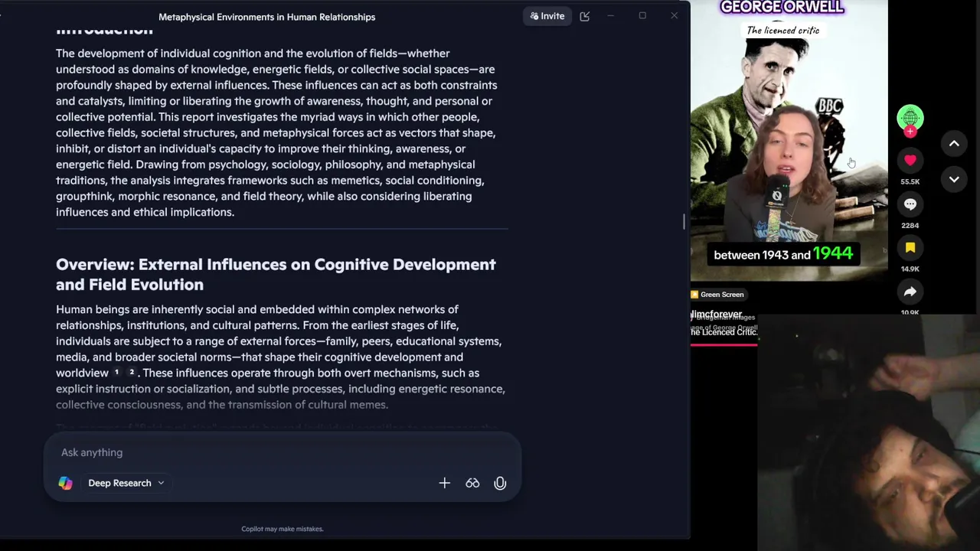Click the title Metaphysical Environments in Human Relationships
980x551 pixels.
point(266,17)
